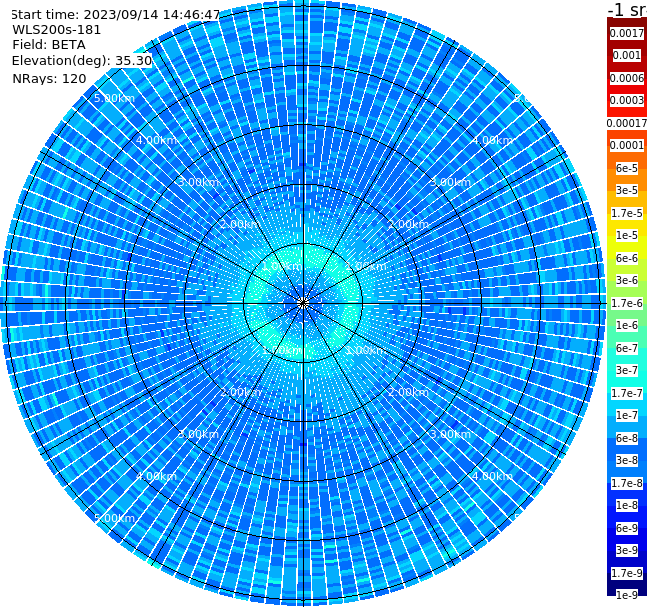The width and height of the screenshot is (647, 607).
Task: Click the Field: BETA label
Action: (49, 45)
